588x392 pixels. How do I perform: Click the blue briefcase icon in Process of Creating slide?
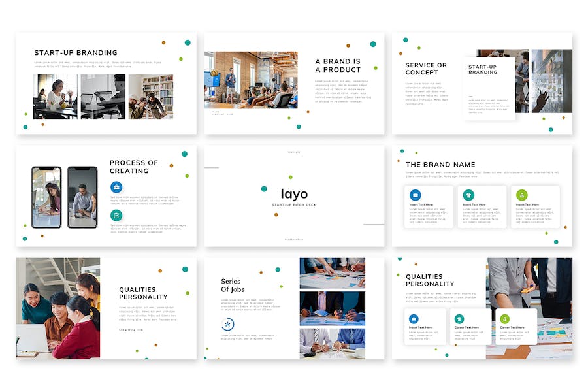116,187
